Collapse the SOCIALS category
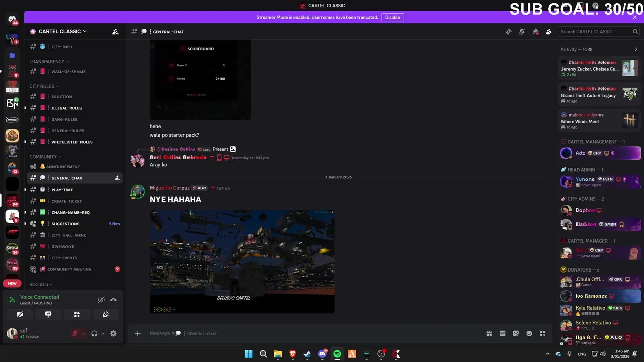The image size is (644, 362). pyautogui.click(x=41, y=284)
